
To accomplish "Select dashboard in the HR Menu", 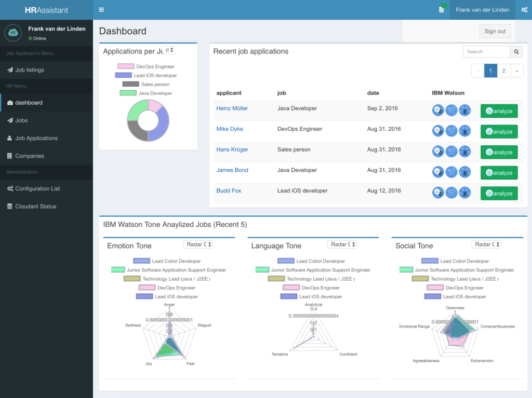I will tap(46, 103).
